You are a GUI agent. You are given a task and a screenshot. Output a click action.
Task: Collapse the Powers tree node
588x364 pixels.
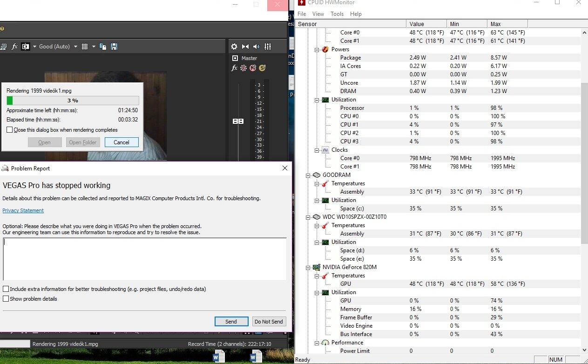(x=317, y=49)
